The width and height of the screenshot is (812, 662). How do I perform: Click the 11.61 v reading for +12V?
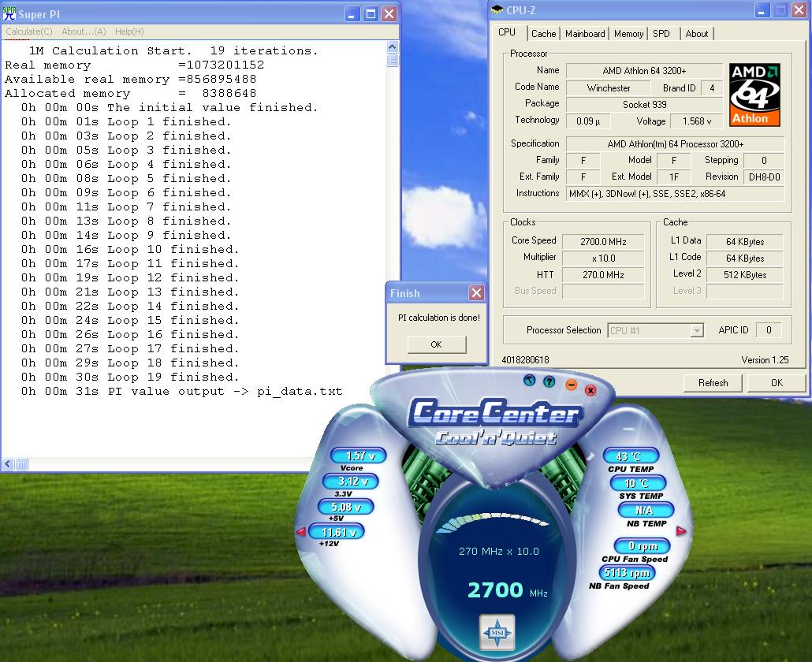tap(337, 531)
